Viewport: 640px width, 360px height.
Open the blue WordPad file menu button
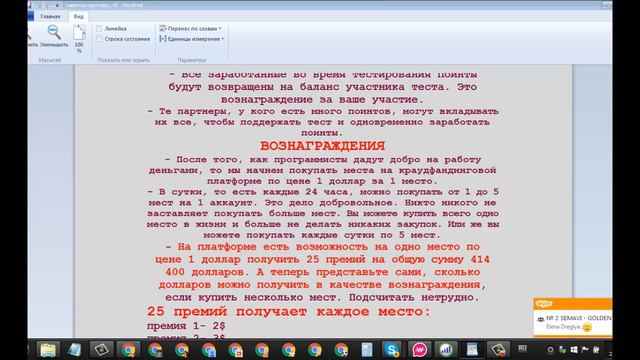pyautogui.click(x=31, y=16)
